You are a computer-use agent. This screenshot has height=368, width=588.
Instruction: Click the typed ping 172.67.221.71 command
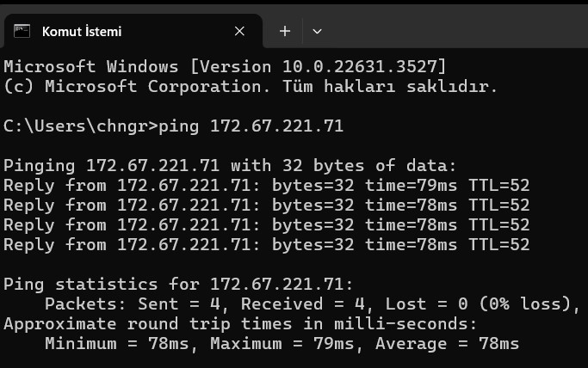pyautogui.click(x=251, y=126)
